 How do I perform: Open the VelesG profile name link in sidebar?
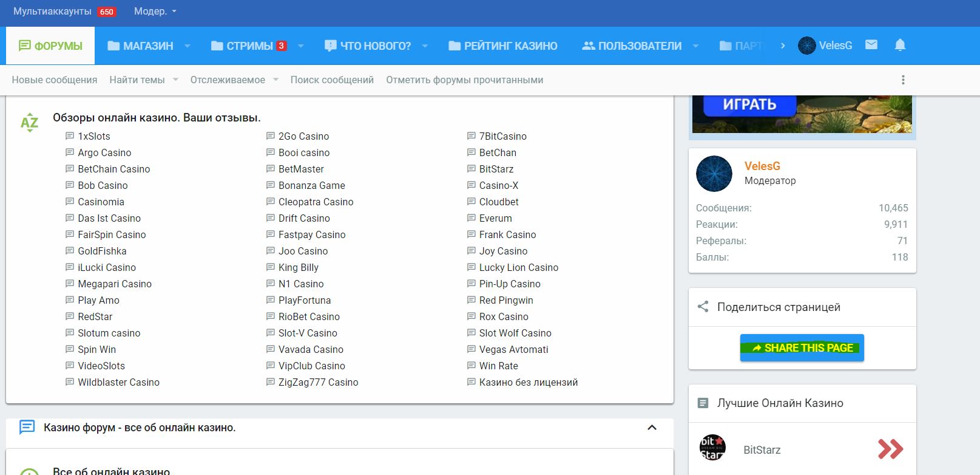click(762, 166)
